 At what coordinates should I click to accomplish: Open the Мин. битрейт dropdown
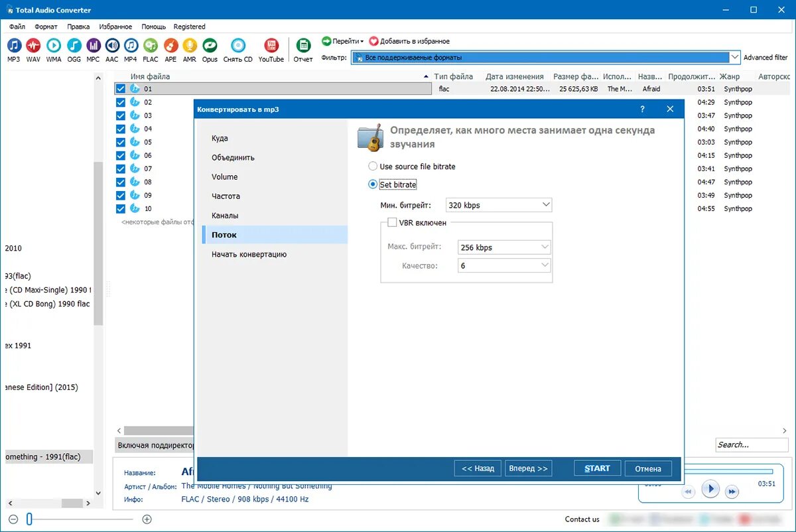[x=545, y=205]
